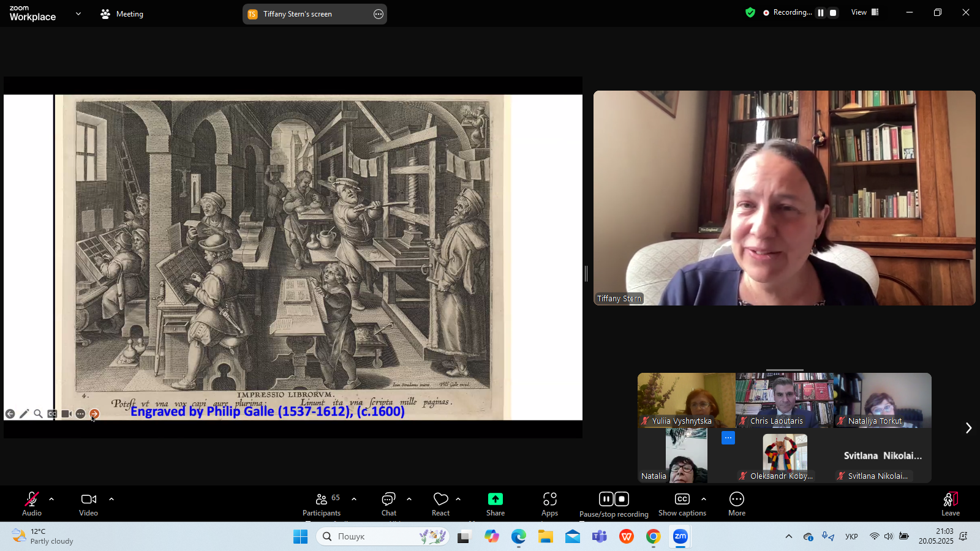Open the More options menu
This screenshot has width=980, height=551.
pyautogui.click(x=736, y=504)
